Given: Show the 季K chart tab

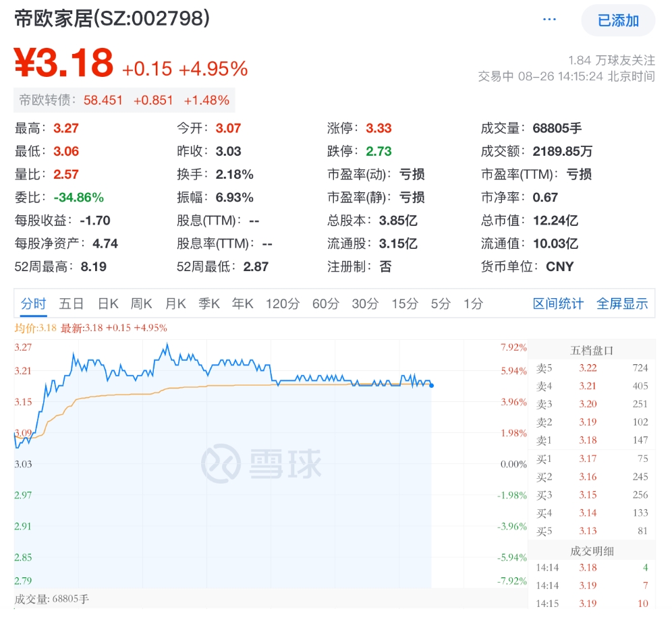Looking at the screenshot, I should (208, 304).
